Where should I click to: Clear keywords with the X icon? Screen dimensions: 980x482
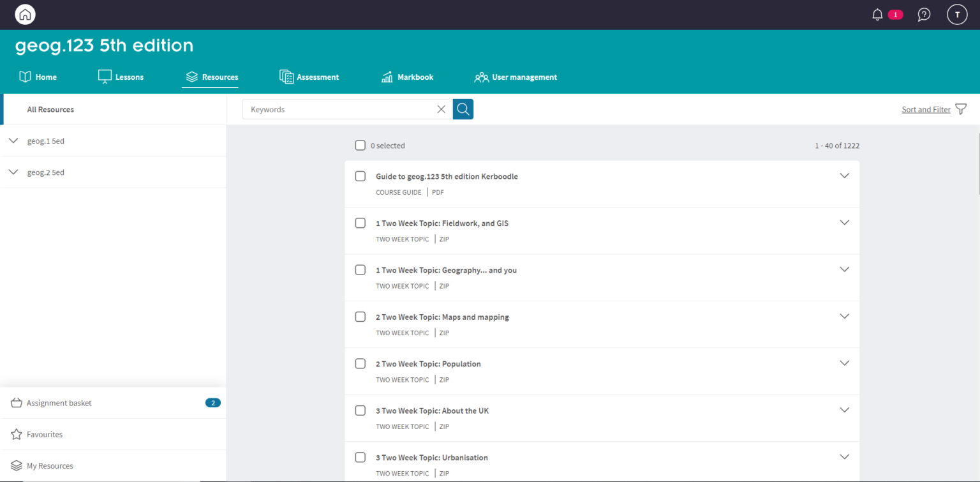pos(441,109)
